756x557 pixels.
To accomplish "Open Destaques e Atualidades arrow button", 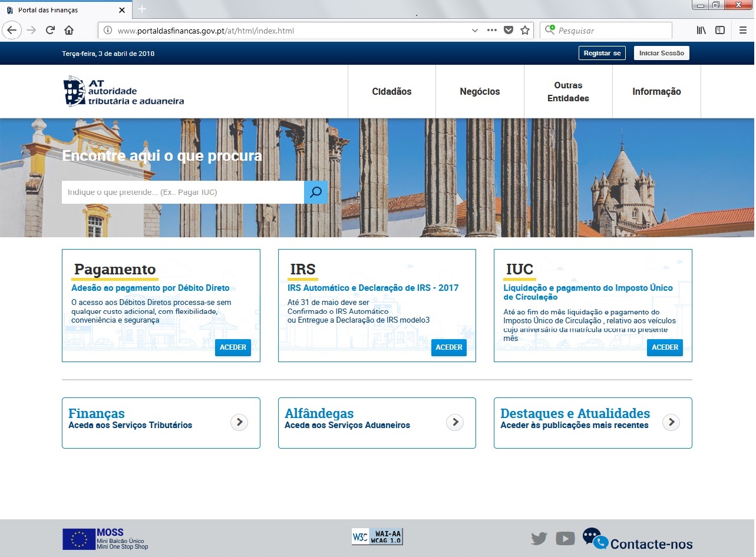I will click(671, 422).
